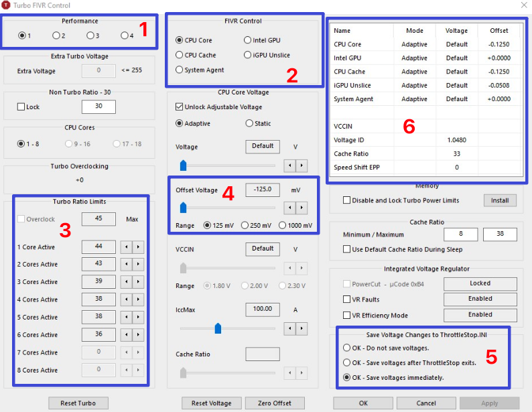Click the Zero Offset button
Screen dimensions: 532x412
(x=275, y=403)
